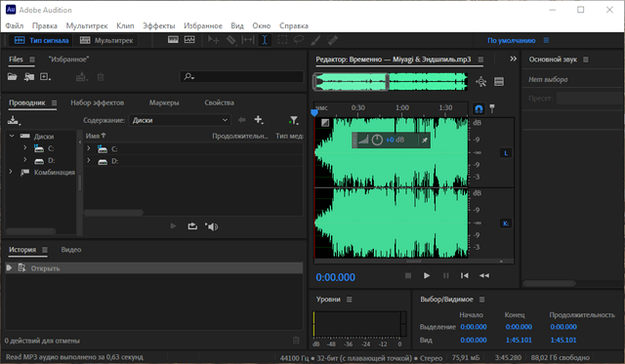Screen dimensions: 625x364
Task: Select the Lasso Selection tool
Action: 299,40
